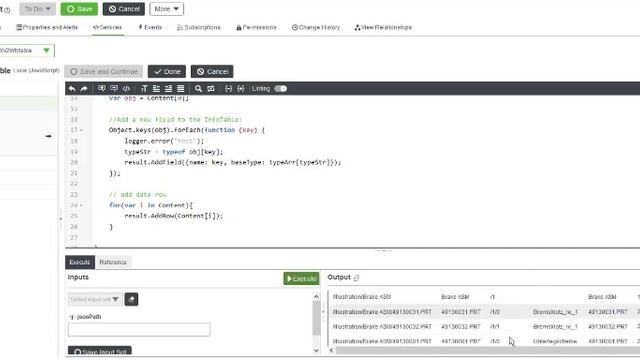Switch to the Reference tab
This screenshot has width=640, height=360.
point(113,262)
